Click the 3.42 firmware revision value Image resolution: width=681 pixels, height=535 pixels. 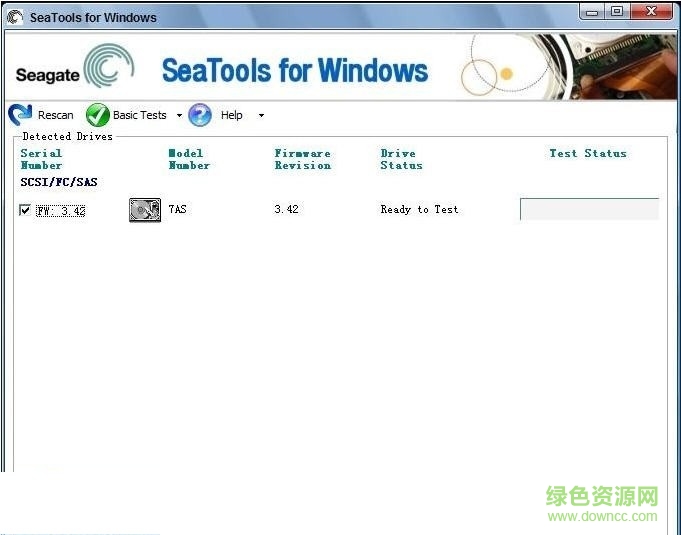point(286,209)
